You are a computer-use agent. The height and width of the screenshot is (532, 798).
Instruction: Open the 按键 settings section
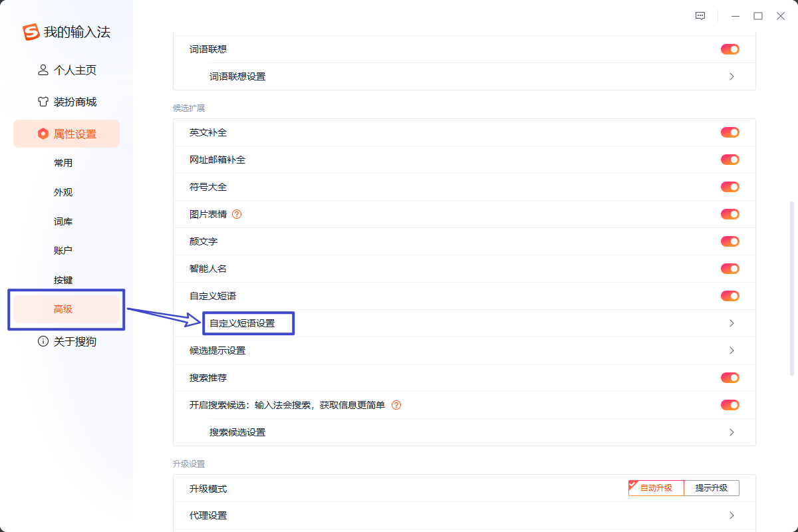[x=63, y=280]
